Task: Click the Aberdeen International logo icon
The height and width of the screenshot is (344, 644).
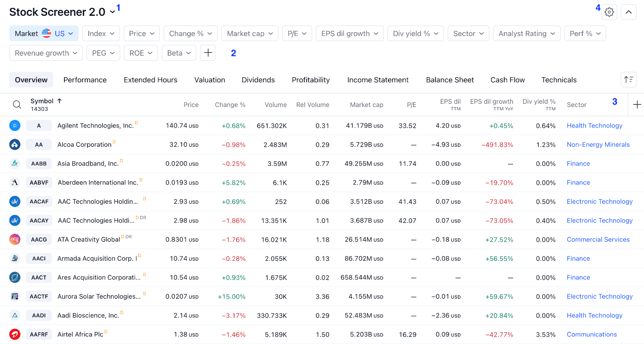Action: (15, 182)
